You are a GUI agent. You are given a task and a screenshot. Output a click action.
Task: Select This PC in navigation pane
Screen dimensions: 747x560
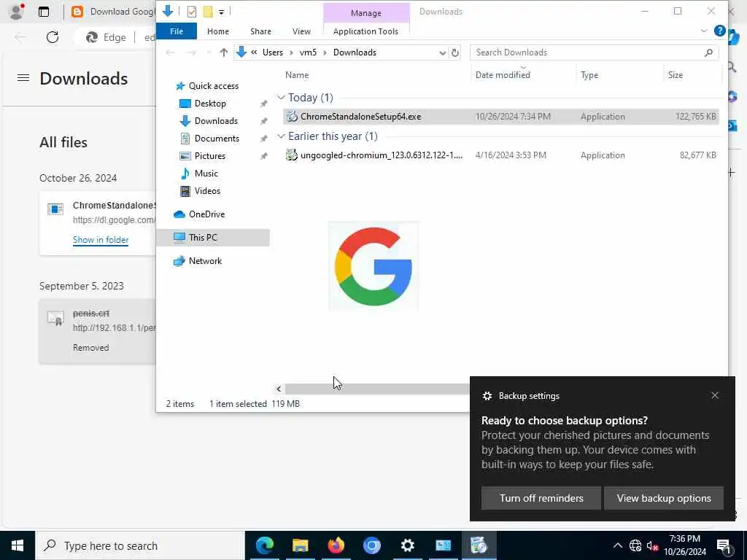click(x=212, y=237)
